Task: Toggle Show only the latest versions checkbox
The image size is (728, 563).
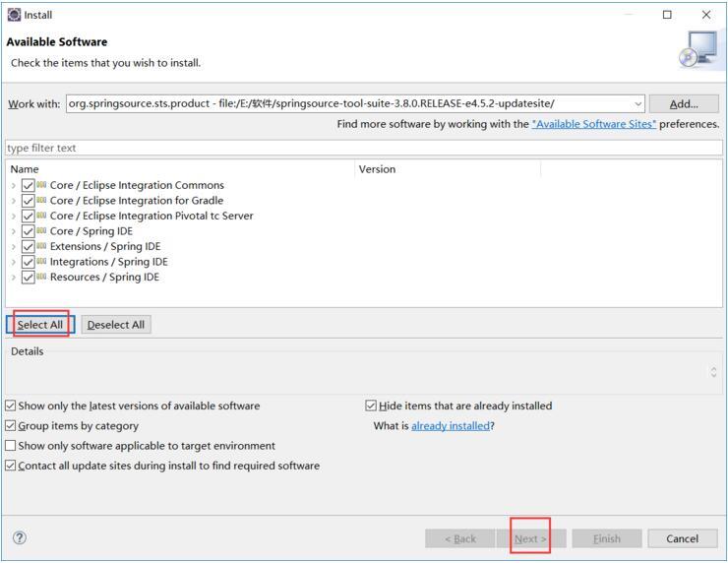Action: coord(10,406)
